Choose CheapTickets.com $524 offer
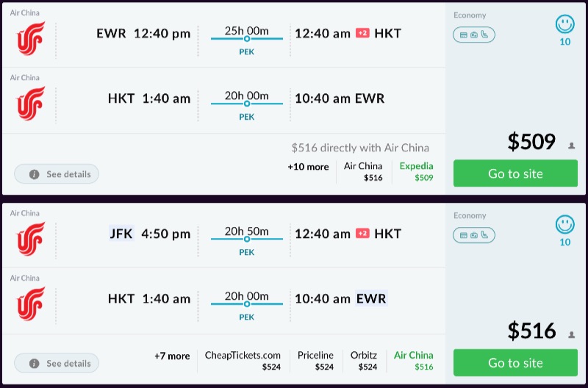This screenshot has height=388, width=588. point(243,361)
